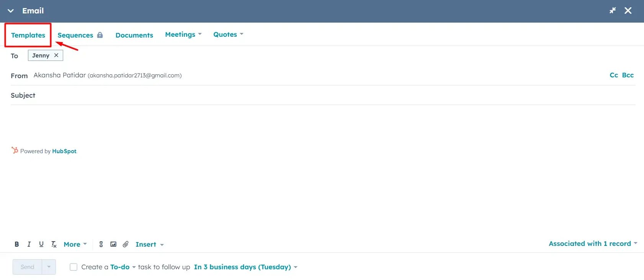Viewport: 644px width, 280px height.
Task: Shrink the email composer window
Action: click(613, 11)
